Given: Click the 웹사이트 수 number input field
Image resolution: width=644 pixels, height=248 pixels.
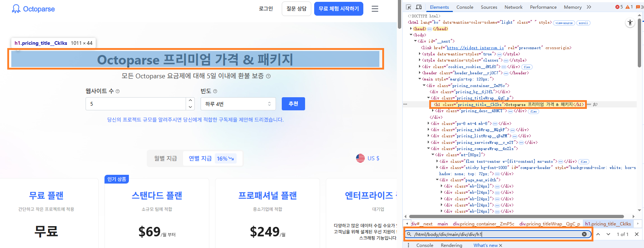Looking at the screenshot, I should (x=135, y=104).
